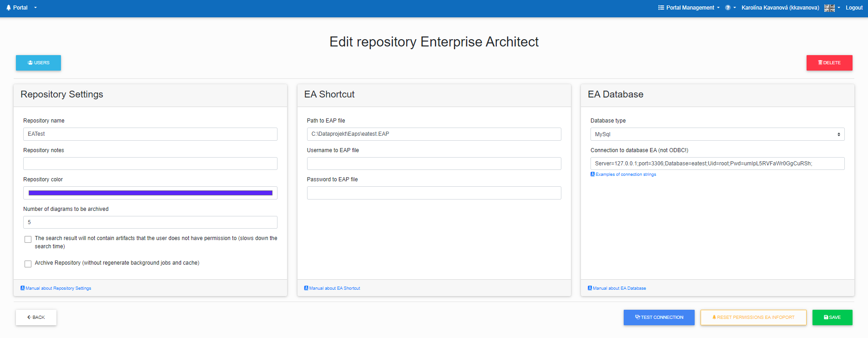Open the Users button
Viewport: 868px width, 338px height.
(38, 63)
